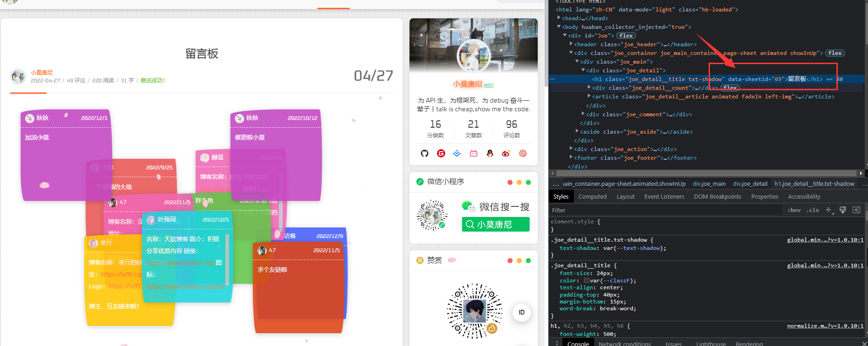
Task: Open the DOM Breakpoints tab
Action: [x=717, y=196]
